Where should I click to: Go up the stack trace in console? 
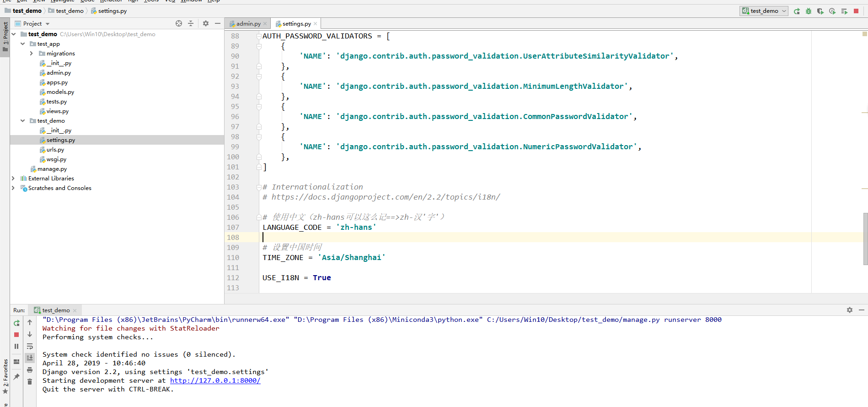30,322
